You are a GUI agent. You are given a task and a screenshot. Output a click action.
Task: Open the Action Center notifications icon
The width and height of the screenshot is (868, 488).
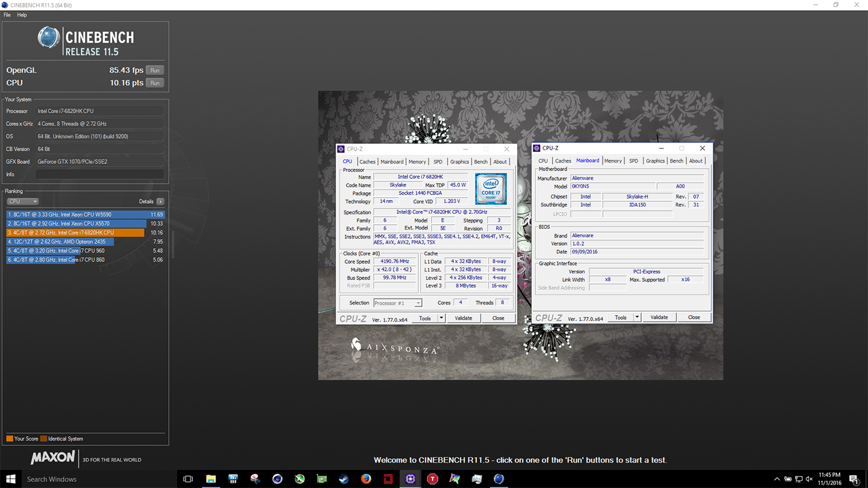coord(854,480)
